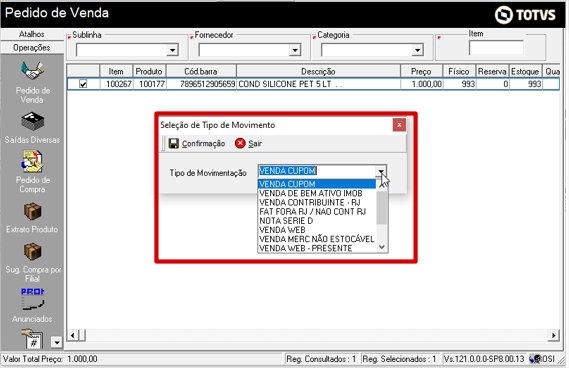Open the Saídas Diversas sidebar icon

coord(32,121)
